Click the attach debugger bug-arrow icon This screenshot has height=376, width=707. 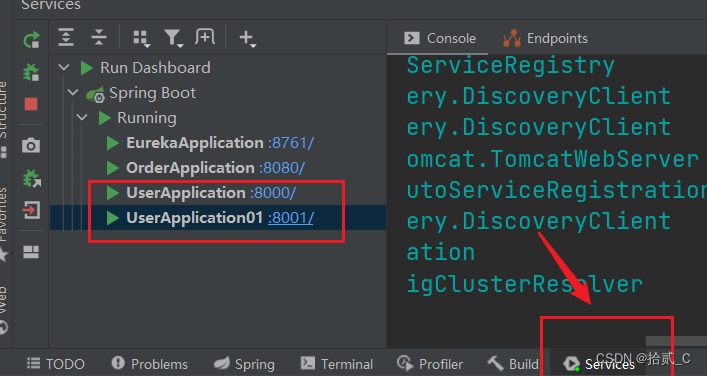(x=31, y=179)
